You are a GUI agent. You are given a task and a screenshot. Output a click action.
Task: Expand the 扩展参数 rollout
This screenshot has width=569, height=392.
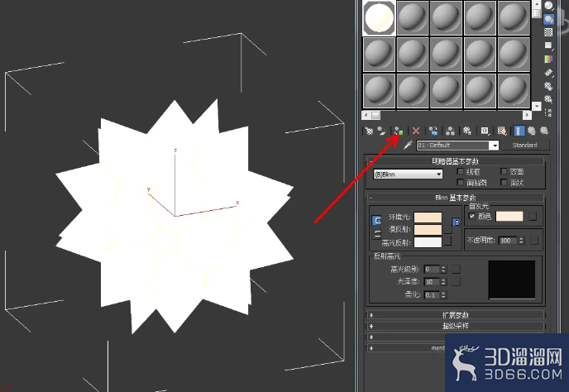tap(456, 315)
